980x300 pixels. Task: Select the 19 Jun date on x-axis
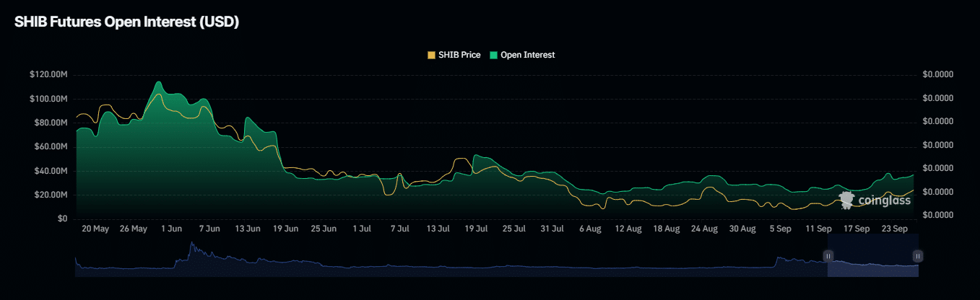pyautogui.click(x=286, y=229)
